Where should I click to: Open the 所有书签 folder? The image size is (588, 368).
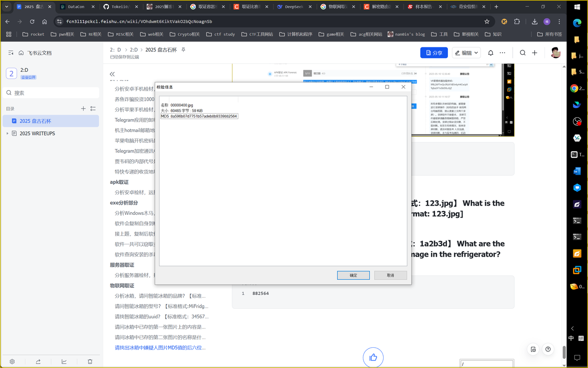click(549, 34)
